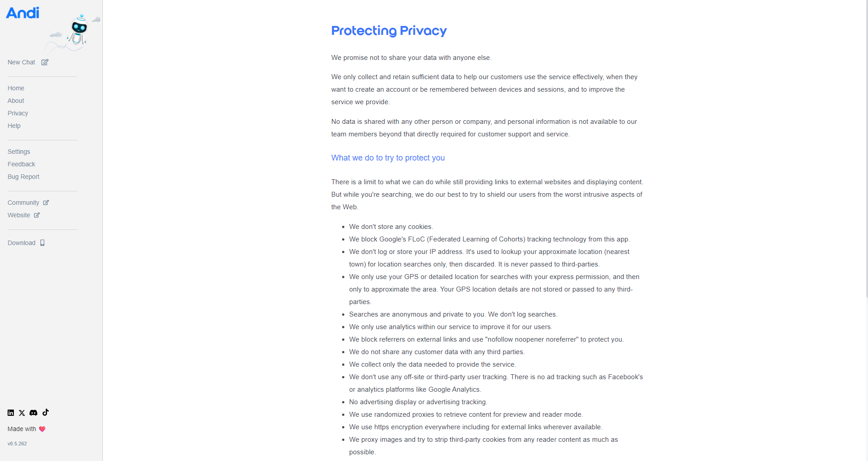Viewport: 868px width, 461px height.
Task: Click the Download mobile device icon
Action: click(x=42, y=243)
